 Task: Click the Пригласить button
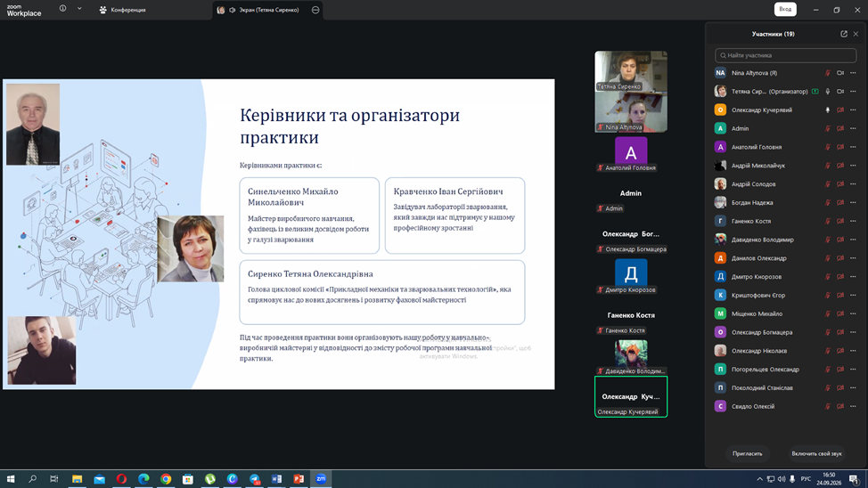pyautogui.click(x=748, y=453)
